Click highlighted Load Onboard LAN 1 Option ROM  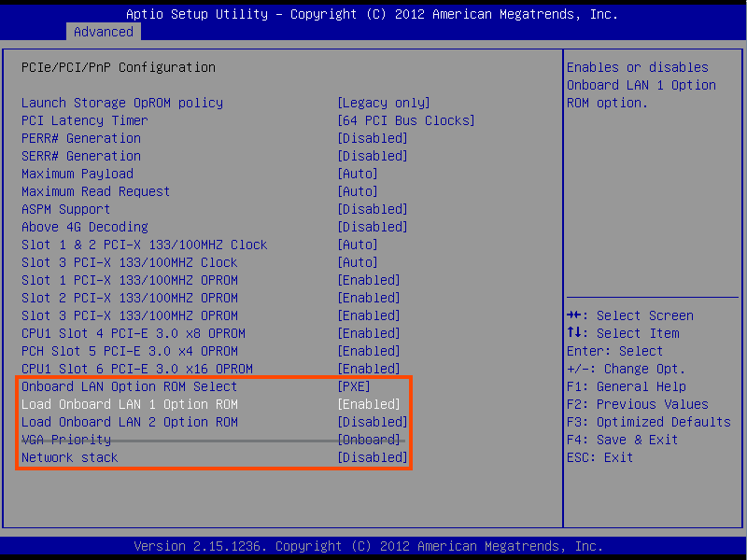tap(129, 404)
